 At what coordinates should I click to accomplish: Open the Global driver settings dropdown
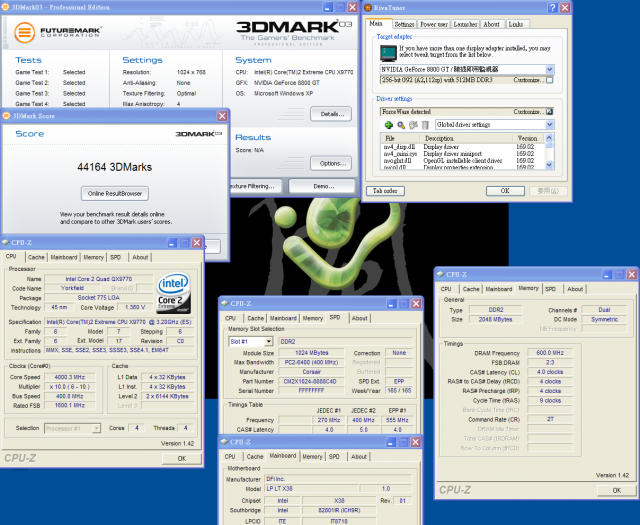click(549, 125)
